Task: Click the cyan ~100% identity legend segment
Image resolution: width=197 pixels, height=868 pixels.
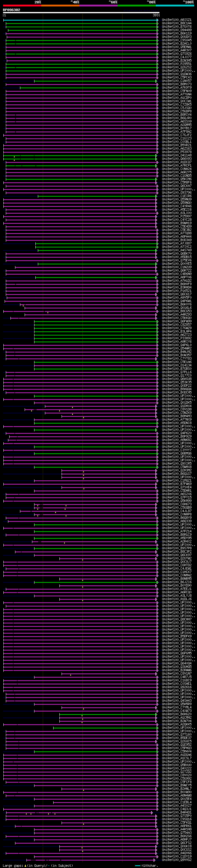Action: [x=175, y=6]
